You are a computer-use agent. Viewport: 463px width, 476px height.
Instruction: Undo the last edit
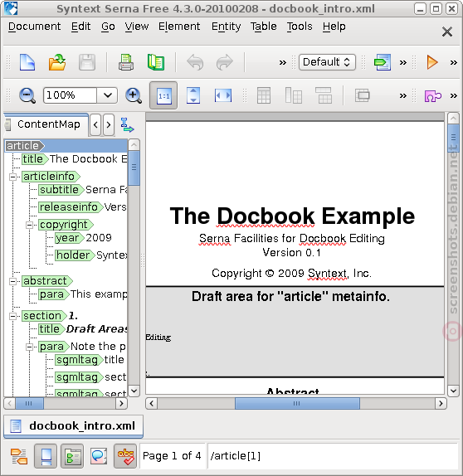click(x=195, y=62)
